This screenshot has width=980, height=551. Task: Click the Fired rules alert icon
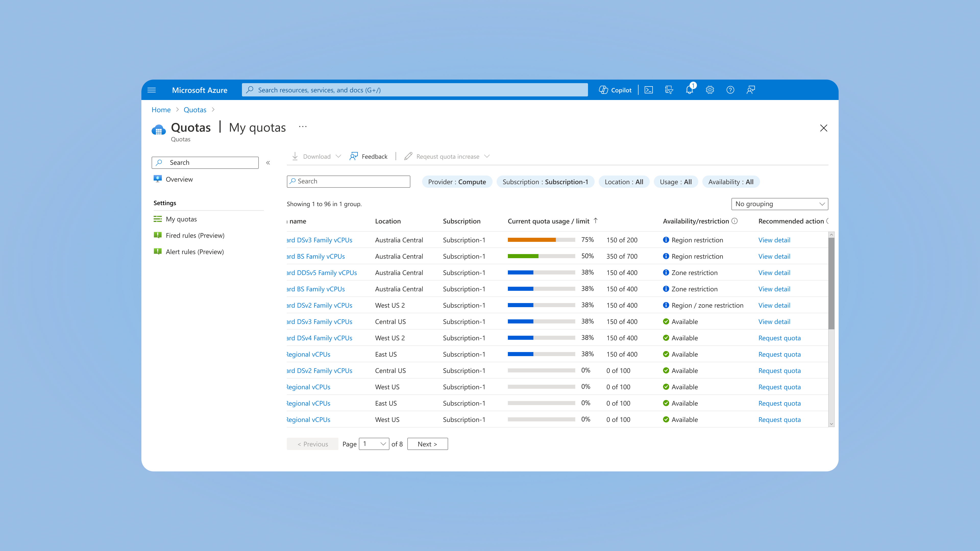pos(157,235)
